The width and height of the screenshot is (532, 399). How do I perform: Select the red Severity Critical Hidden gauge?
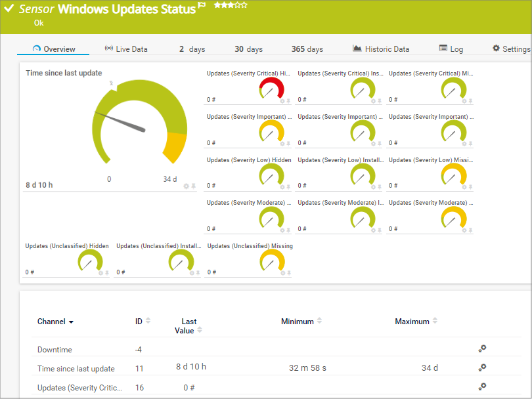coord(271,88)
